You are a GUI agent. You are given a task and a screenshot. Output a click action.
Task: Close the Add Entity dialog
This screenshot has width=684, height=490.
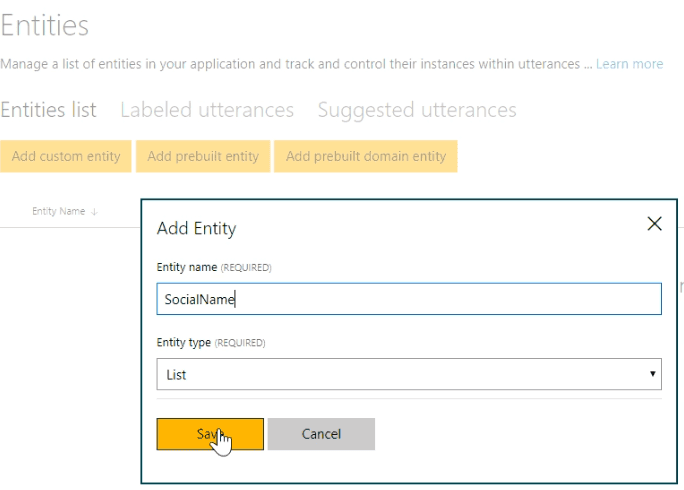[x=654, y=224]
